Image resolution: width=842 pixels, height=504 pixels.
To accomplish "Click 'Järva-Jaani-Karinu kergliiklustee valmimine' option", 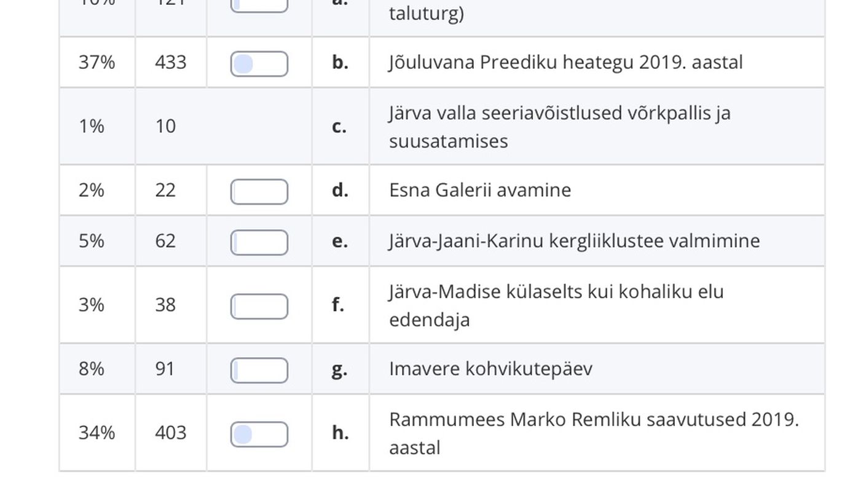I will pyautogui.click(x=574, y=241).
